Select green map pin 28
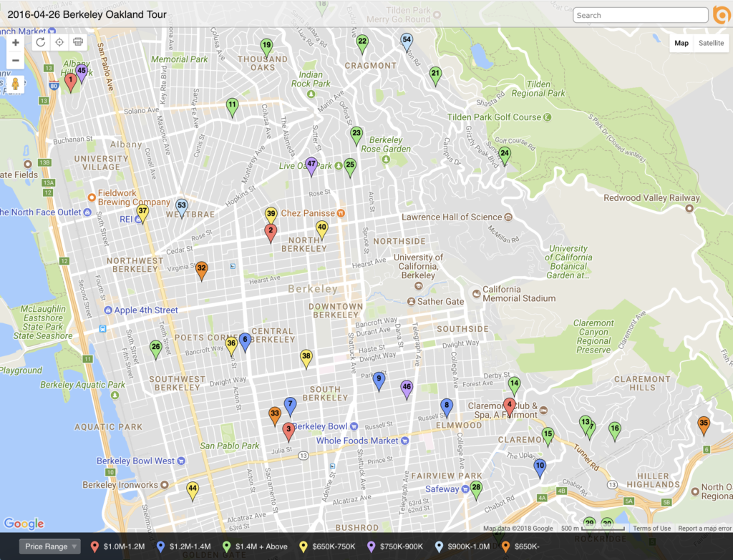Image resolution: width=733 pixels, height=560 pixels. coord(476,490)
